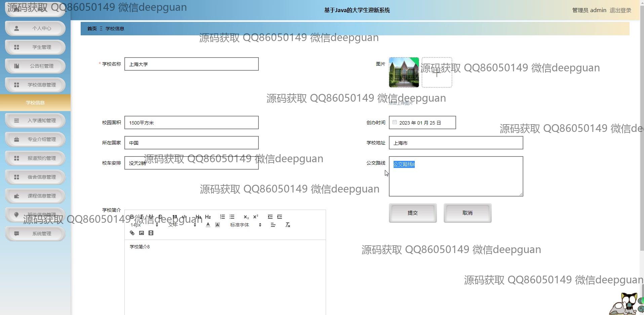
Task: Apply bulleted list formatting
Action: point(232,217)
